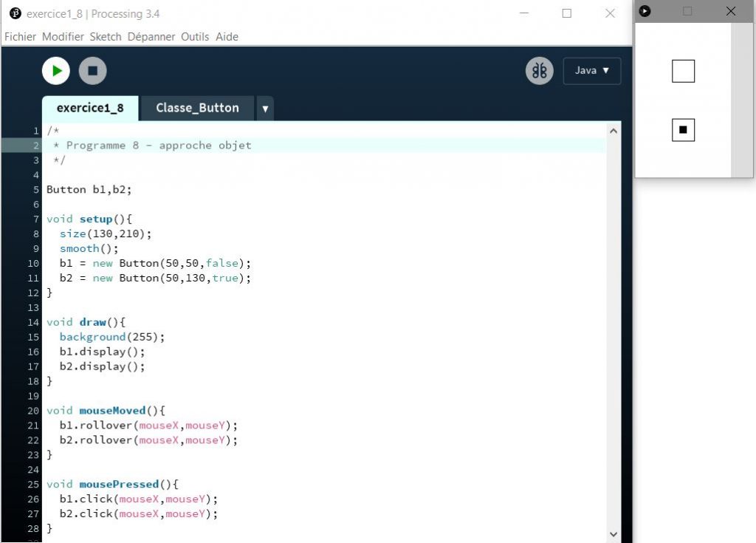This screenshot has height=543, width=756.
Task: Expand the tab options arrow menu
Action: tap(265, 109)
